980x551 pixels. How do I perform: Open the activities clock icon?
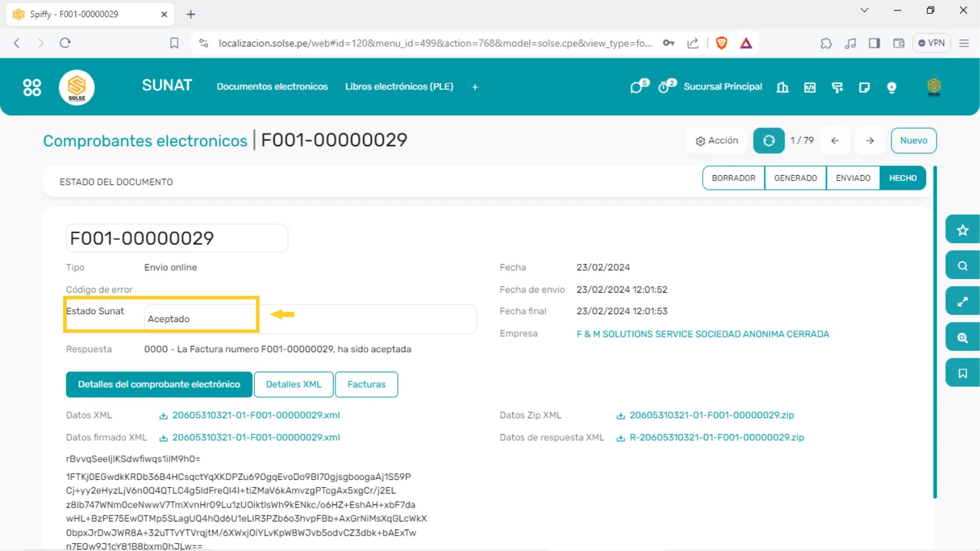665,87
